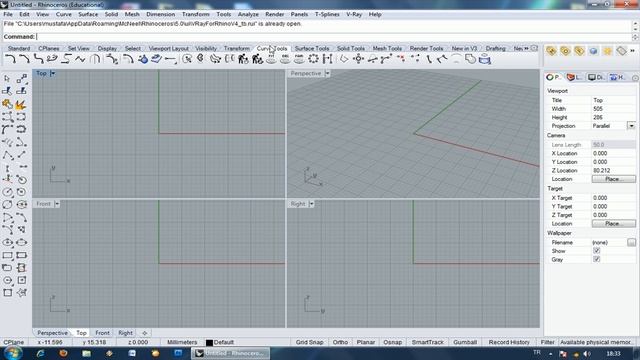Select the multiple points tool in sidebar
Viewport: 640px width, 360px height.
[x=21, y=78]
